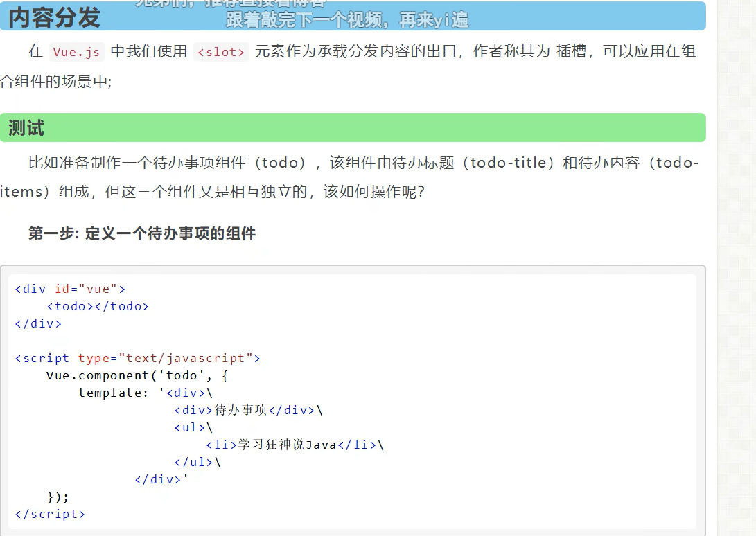Click the <div id="vue"> code line
Screen dimensions: 756x536
click(x=70, y=289)
